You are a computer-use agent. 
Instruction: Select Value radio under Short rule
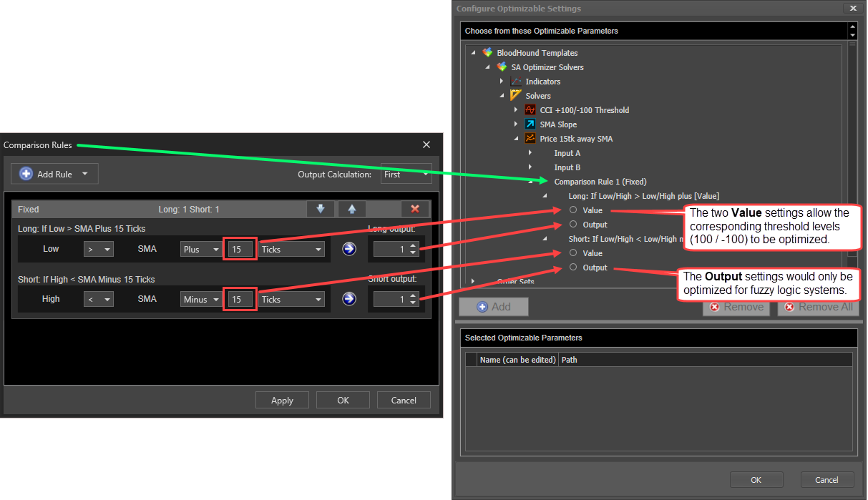tap(573, 253)
